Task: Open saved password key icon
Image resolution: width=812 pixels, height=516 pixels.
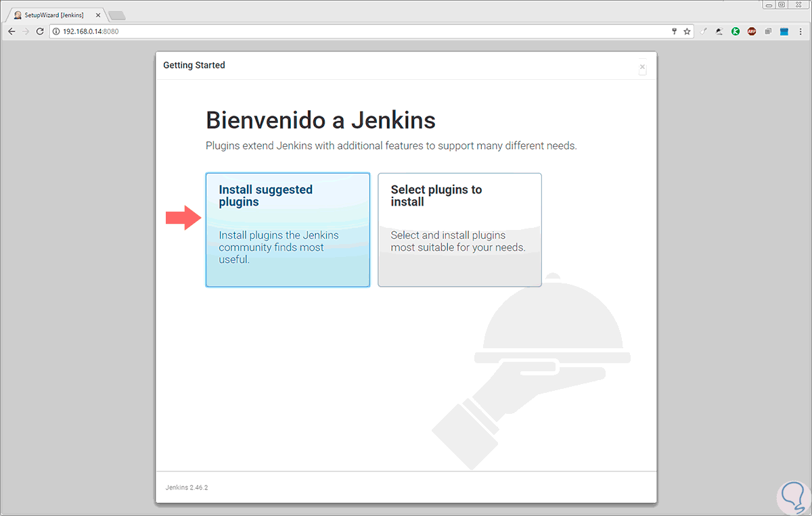Action: 674,31
